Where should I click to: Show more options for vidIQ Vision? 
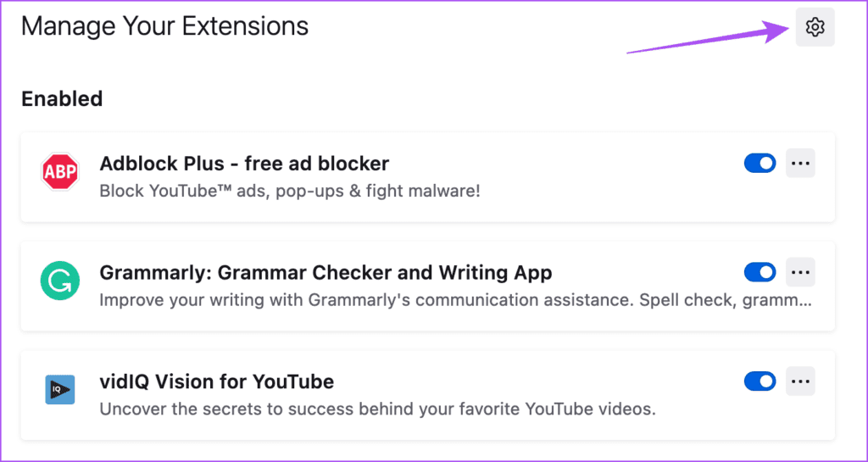coord(800,381)
